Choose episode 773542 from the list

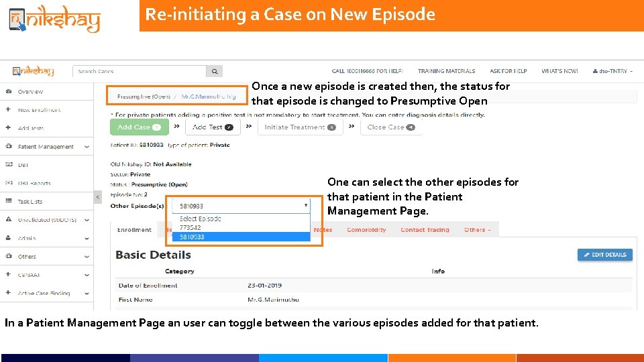[241, 227]
